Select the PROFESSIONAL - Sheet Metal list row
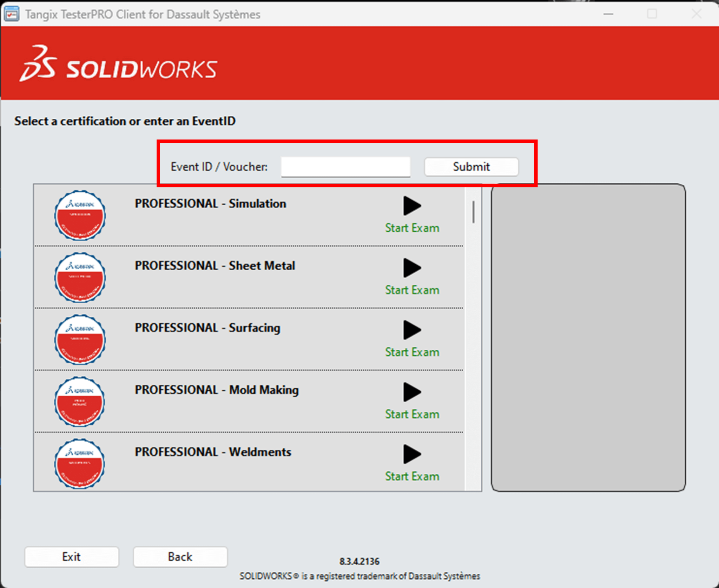The width and height of the screenshot is (719, 588). coord(246,277)
